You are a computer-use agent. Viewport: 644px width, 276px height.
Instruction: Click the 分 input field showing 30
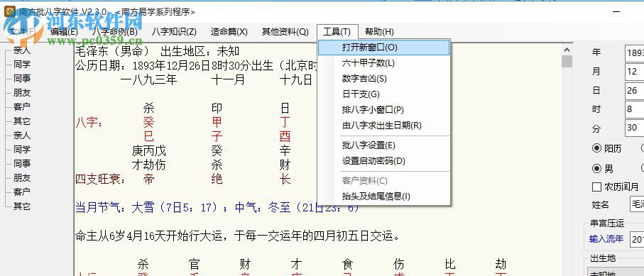coord(635,128)
